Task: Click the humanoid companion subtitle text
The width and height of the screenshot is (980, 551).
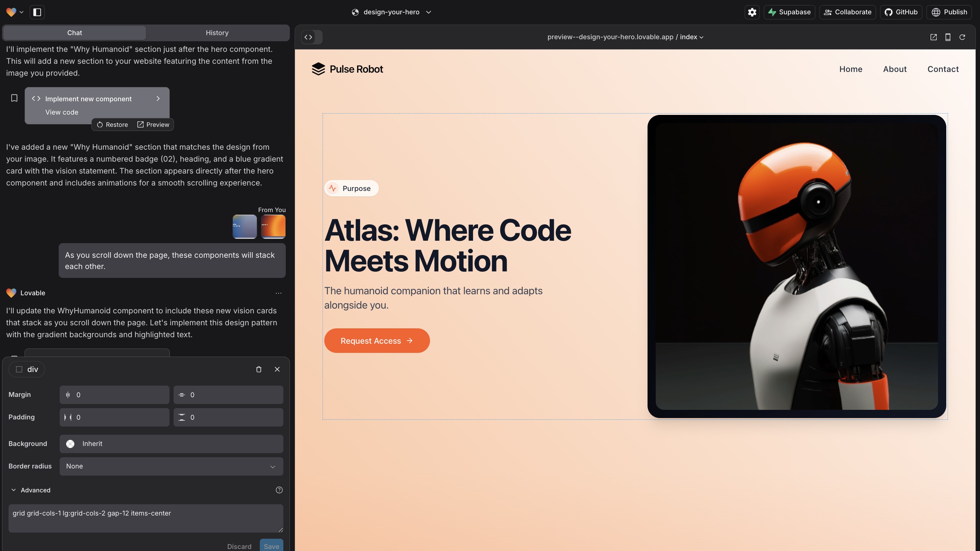Action: click(x=433, y=298)
